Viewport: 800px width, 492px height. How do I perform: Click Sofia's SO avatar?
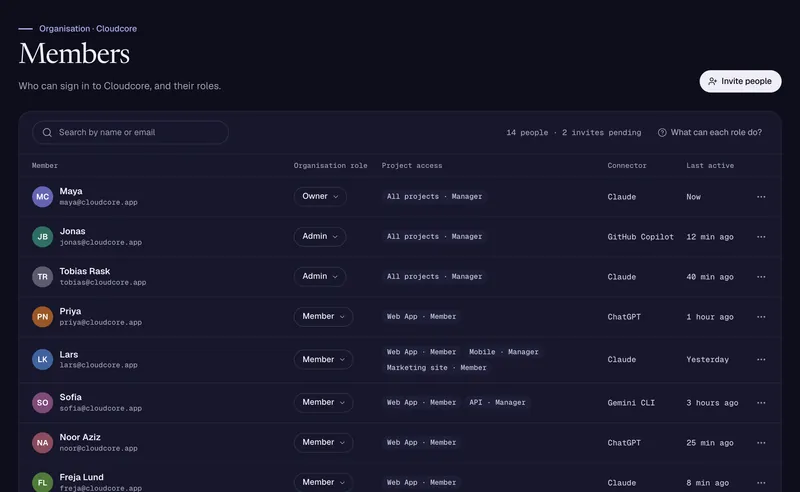pyautogui.click(x=42, y=403)
